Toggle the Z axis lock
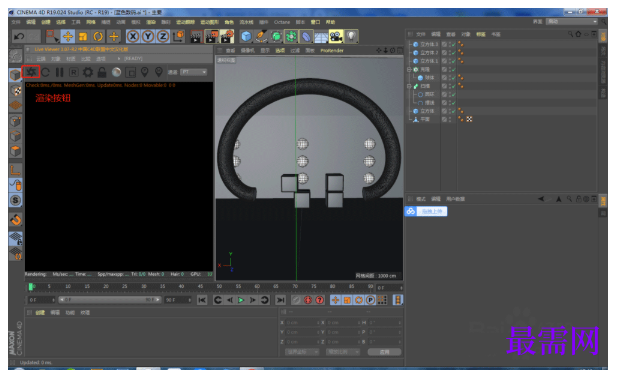This screenshot has height=372, width=618. [x=163, y=37]
